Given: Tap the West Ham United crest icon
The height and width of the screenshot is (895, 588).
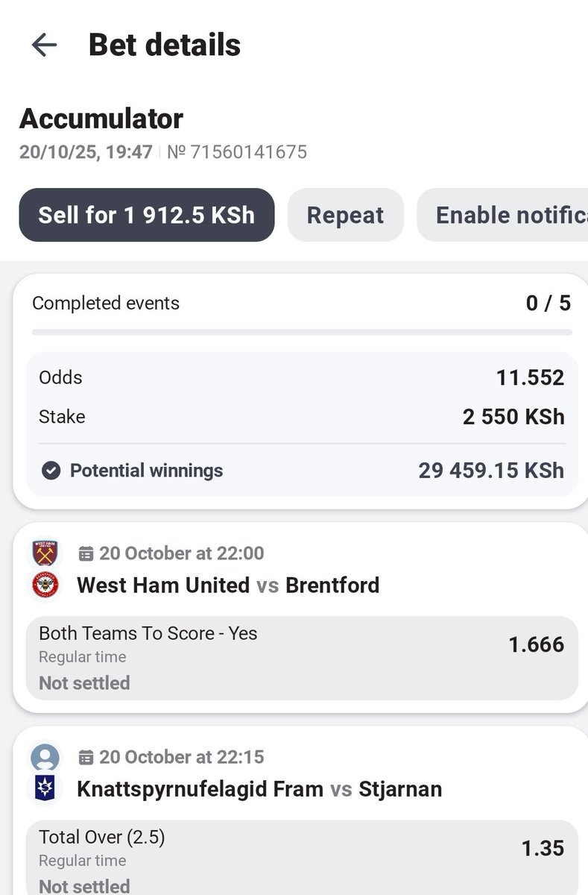Looking at the screenshot, I should (x=45, y=553).
